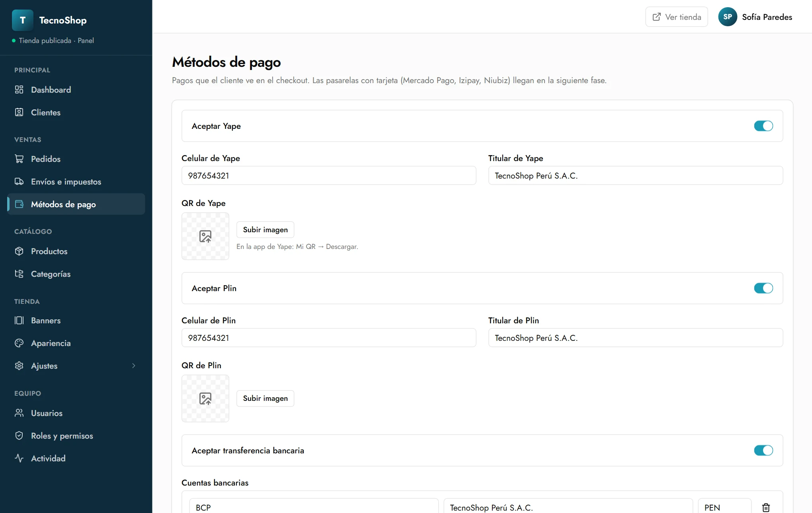Click the image upload icon for Yape QR
This screenshot has height=513, width=812.
205,236
